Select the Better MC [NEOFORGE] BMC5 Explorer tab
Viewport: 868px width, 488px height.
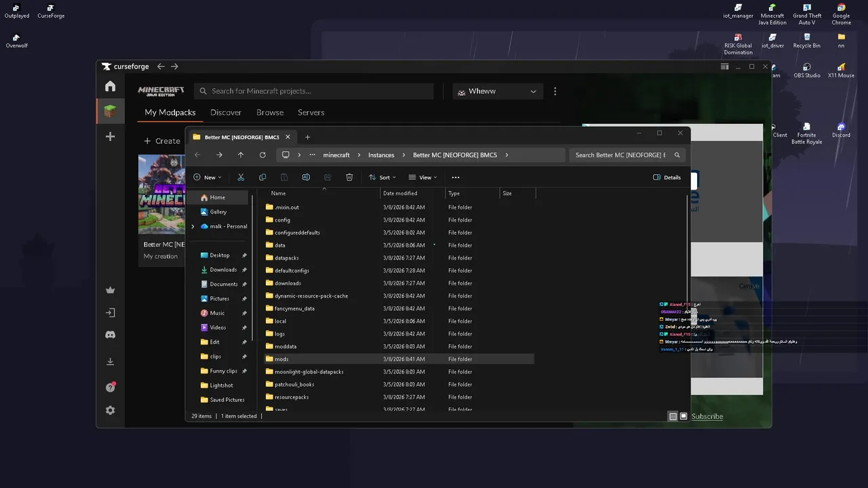click(x=241, y=137)
